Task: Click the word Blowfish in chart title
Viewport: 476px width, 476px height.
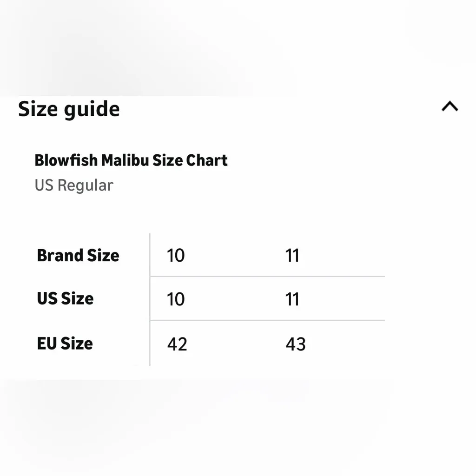Action: point(66,160)
